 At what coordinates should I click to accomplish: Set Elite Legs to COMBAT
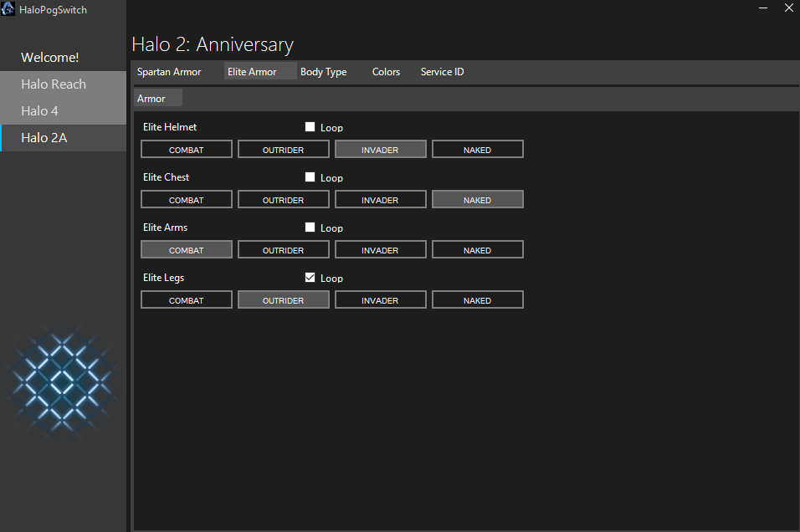click(187, 300)
